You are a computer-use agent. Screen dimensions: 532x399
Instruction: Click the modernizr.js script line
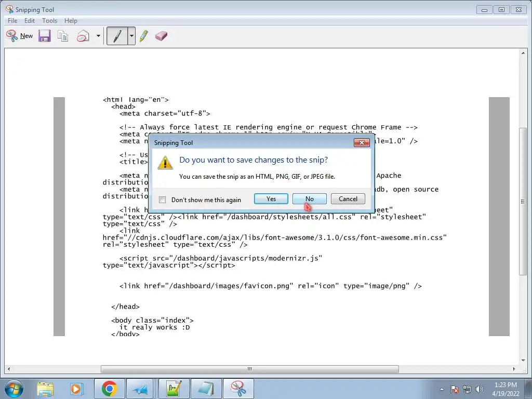(220, 258)
